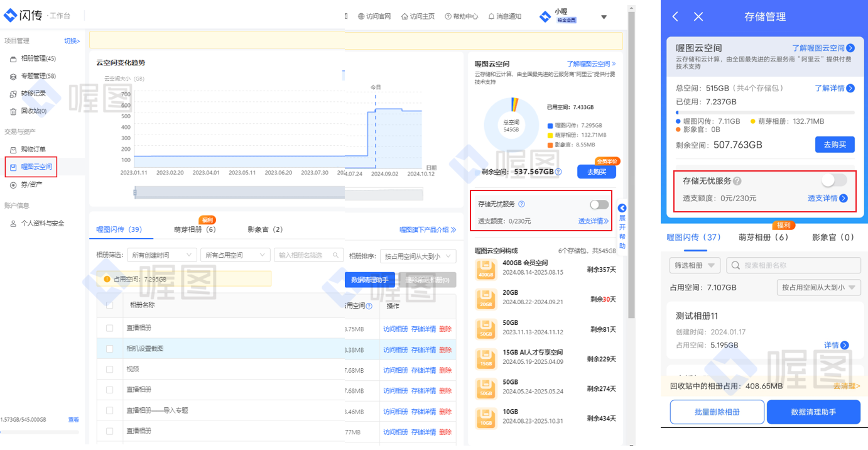This screenshot has height=450, width=868.
Task: Click desktop 存储无忧服务 help icon
Action: pyautogui.click(x=521, y=204)
